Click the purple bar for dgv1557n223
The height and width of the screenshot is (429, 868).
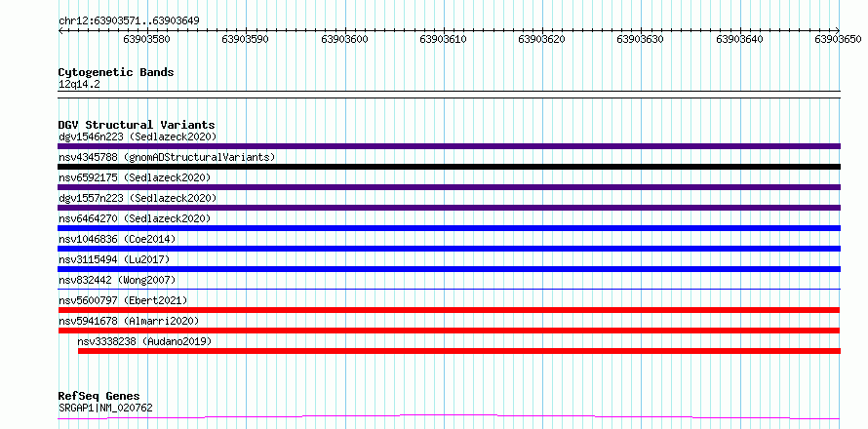tap(449, 208)
